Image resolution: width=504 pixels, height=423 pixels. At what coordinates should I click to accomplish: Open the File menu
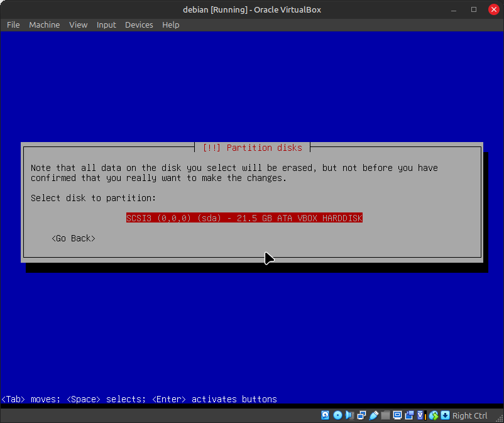tap(13, 25)
